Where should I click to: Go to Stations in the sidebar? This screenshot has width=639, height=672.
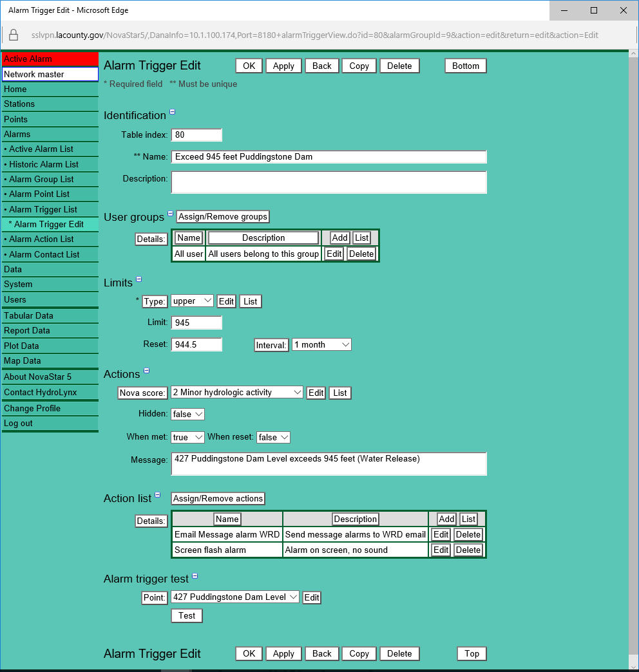click(x=19, y=104)
